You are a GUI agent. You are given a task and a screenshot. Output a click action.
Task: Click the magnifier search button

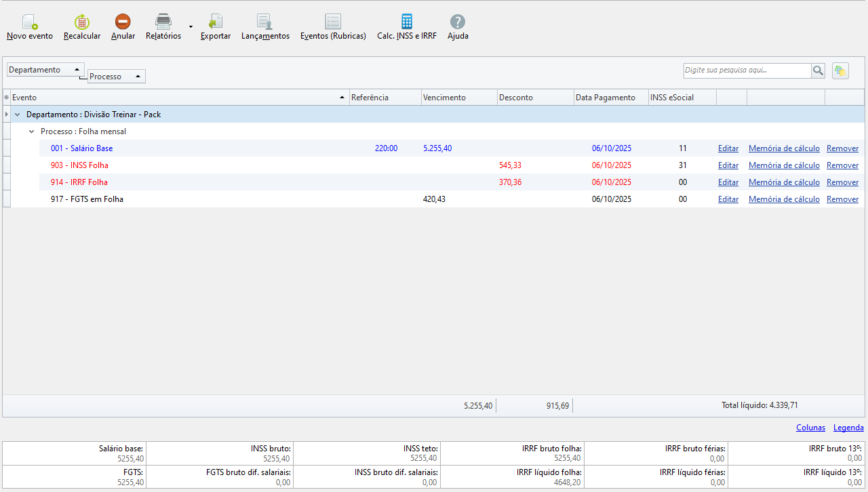pos(818,70)
